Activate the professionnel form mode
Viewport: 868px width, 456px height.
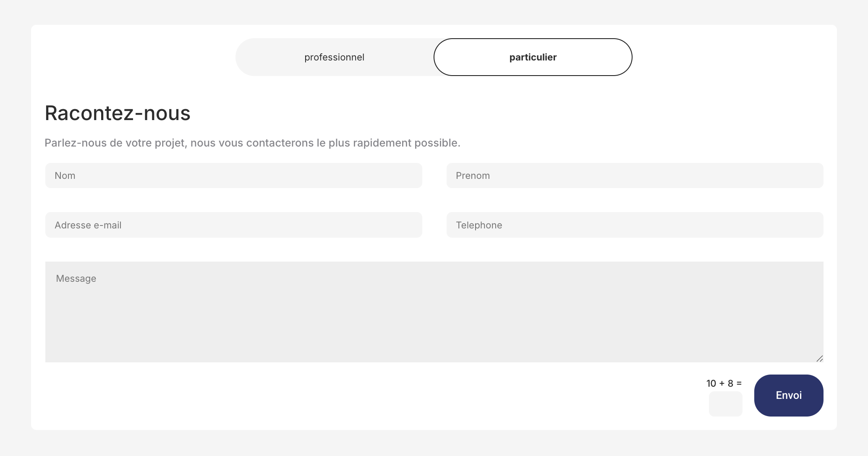[334, 57]
